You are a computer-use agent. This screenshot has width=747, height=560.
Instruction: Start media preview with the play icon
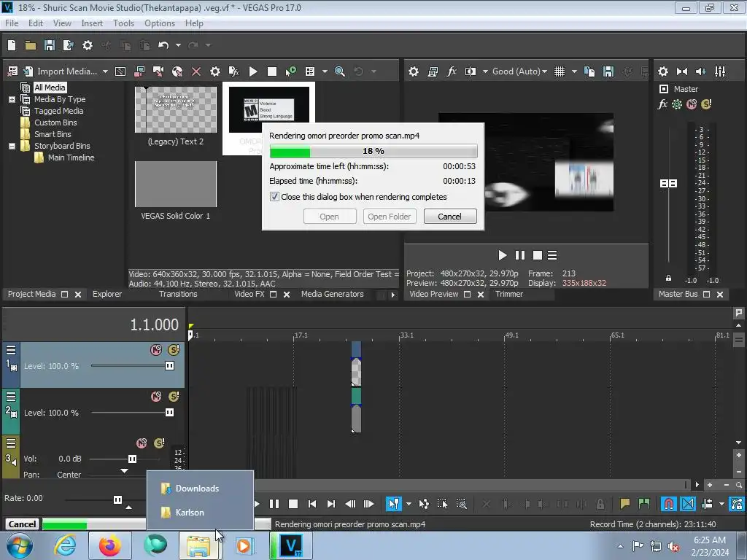tap(253, 71)
